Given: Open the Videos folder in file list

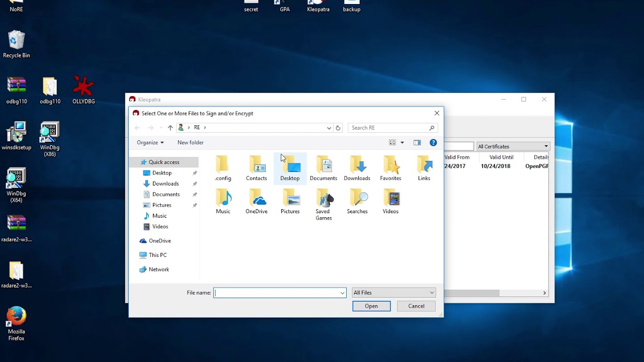Looking at the screenshot, I should (390, 202).
